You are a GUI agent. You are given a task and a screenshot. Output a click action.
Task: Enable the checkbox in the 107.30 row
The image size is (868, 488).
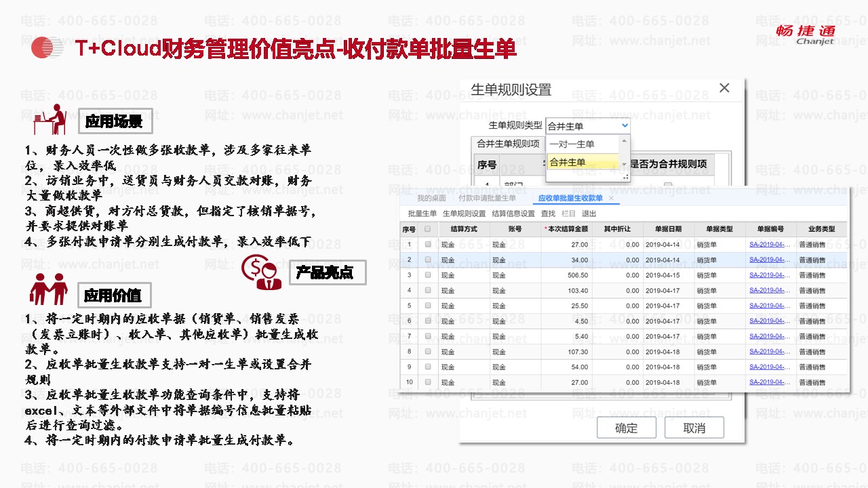[427, 352]
